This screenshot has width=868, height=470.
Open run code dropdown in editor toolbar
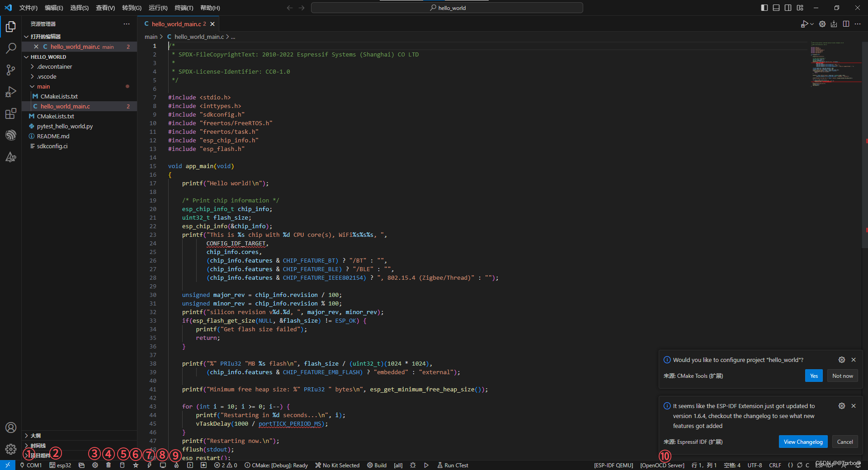[x=812, y=24]
